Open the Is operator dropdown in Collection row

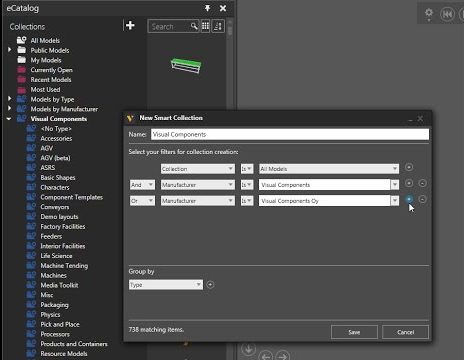(x=247, y=169)
